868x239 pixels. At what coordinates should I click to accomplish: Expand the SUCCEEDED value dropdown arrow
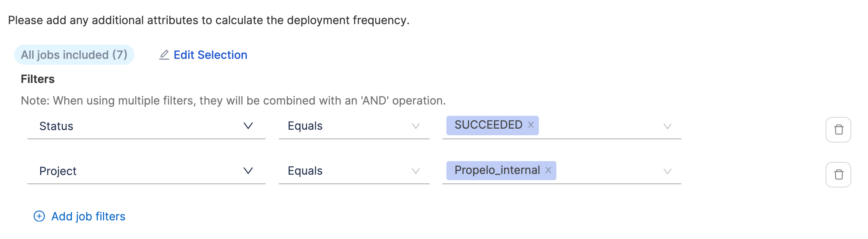(x=667, y=126)
